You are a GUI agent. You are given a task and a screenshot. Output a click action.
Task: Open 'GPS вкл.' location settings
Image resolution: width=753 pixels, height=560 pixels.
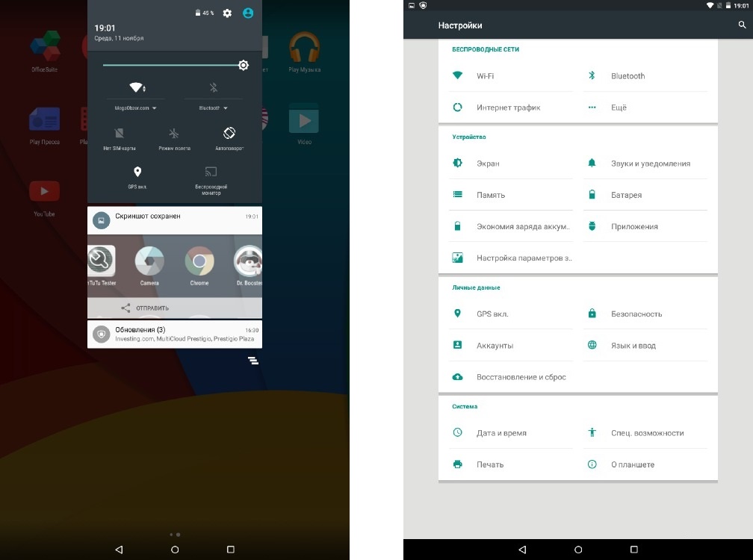coord(511,314)
